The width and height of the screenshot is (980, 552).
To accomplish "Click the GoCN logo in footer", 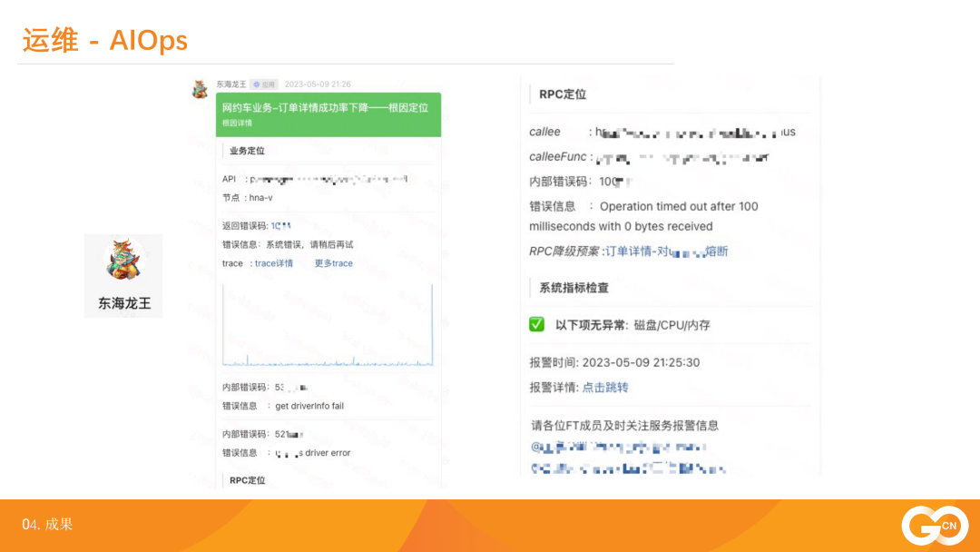I will pos(934,527).
